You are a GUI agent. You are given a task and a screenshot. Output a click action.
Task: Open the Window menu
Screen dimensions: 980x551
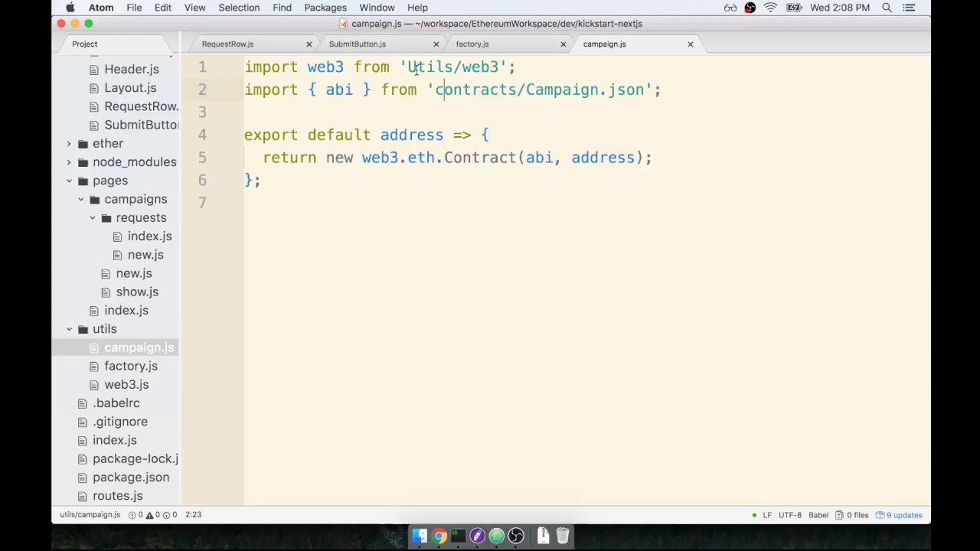coord(377,8)
